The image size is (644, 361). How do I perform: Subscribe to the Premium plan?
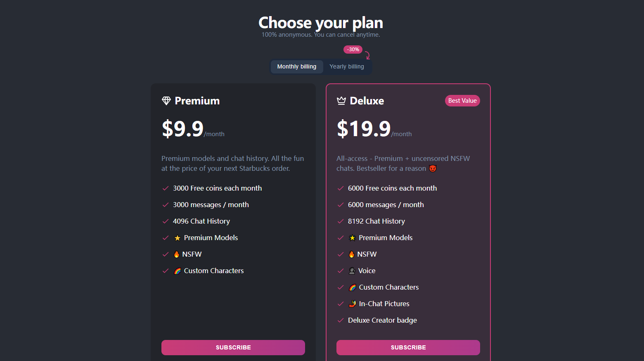(233, 347)
